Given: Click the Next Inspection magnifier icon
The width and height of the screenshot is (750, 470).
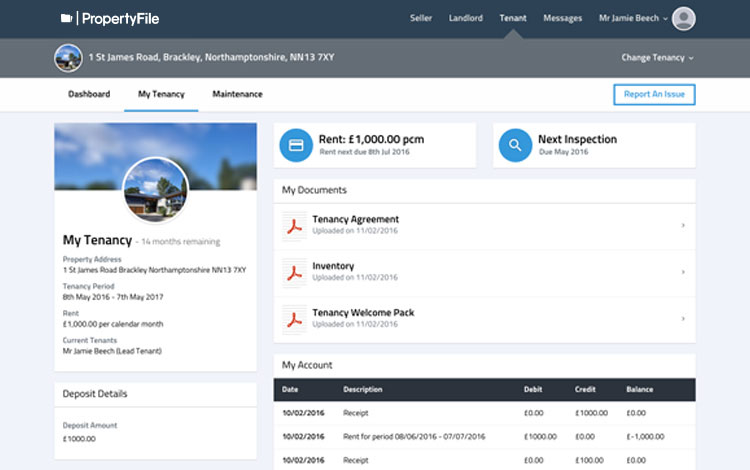Looking at the screenshot, I should pos(515,145).
